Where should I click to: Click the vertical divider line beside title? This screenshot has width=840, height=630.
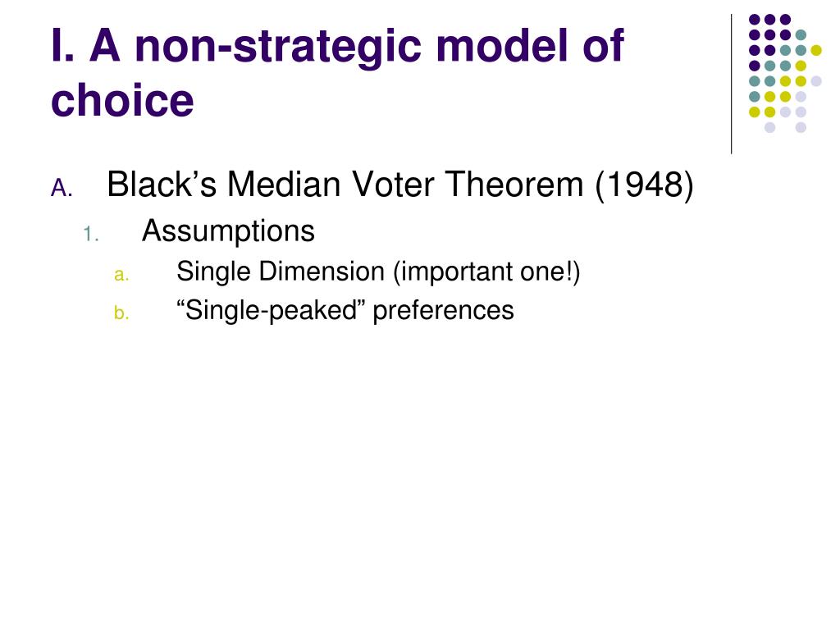(x=731, y=84)
